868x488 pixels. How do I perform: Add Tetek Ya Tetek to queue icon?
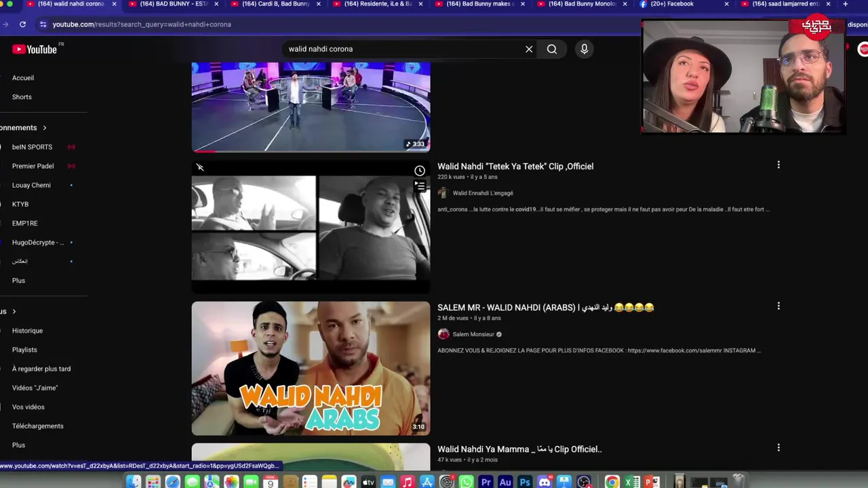coord(420,186)
